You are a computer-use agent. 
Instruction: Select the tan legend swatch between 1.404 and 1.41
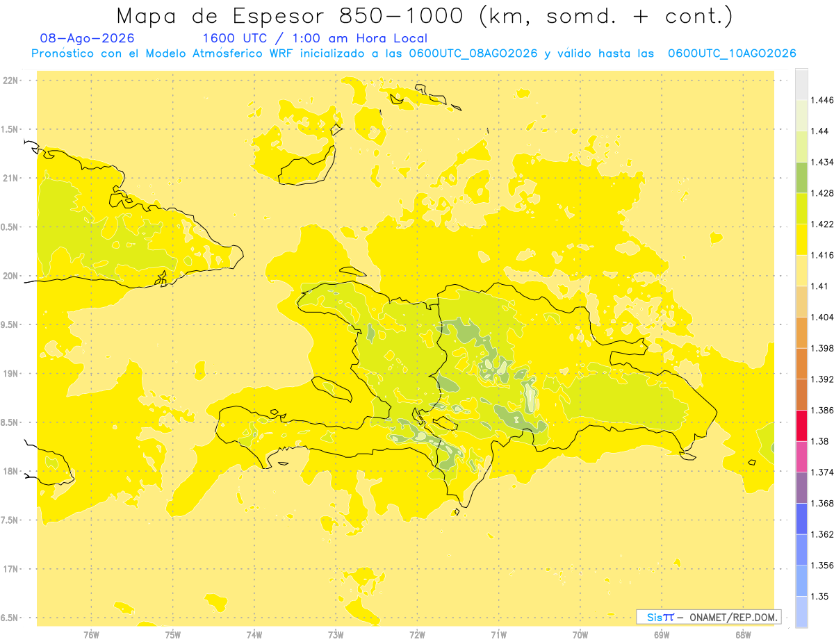pyautogui.click(x=801, y=302)
